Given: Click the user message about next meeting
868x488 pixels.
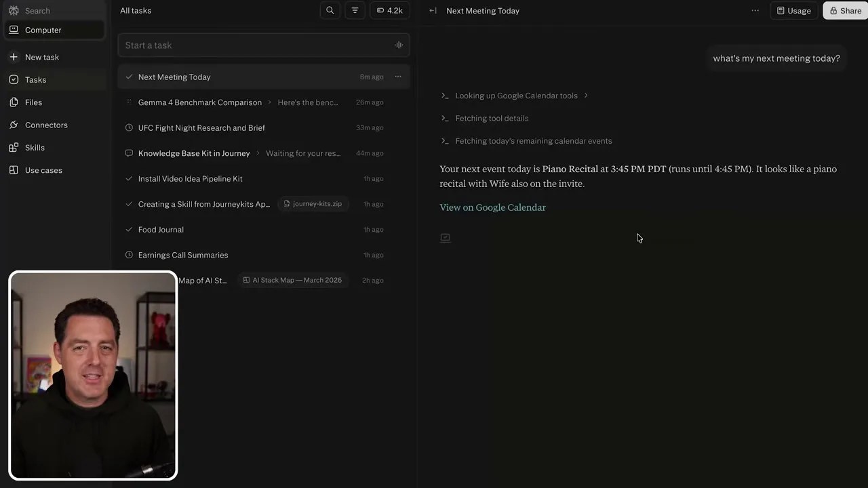Looking at the screenshot, I should pos(776,58).
